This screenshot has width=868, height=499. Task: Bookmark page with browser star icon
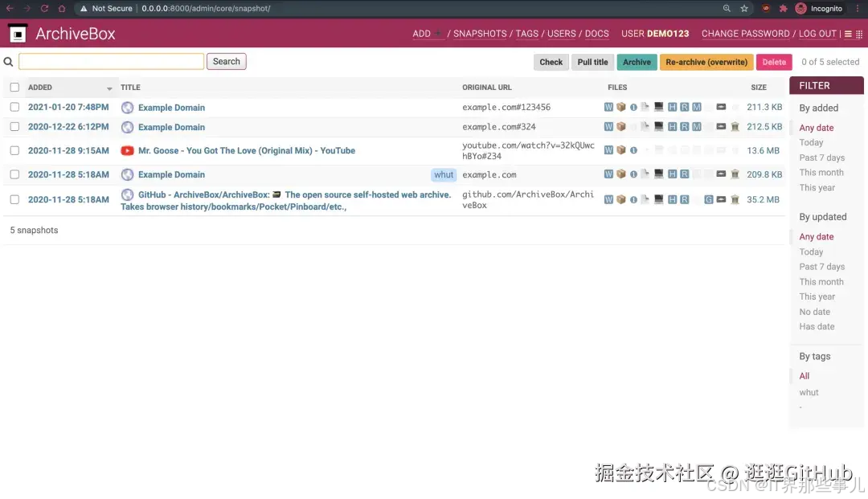coord(744,8)
